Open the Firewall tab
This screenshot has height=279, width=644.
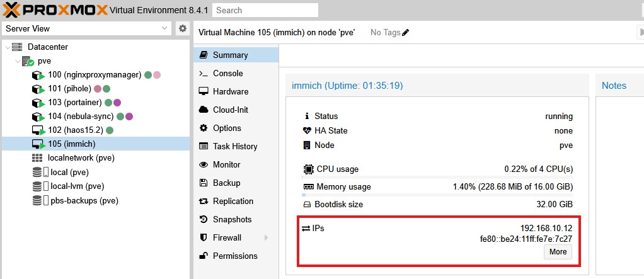pyautogui.click(x=236, y=237)
